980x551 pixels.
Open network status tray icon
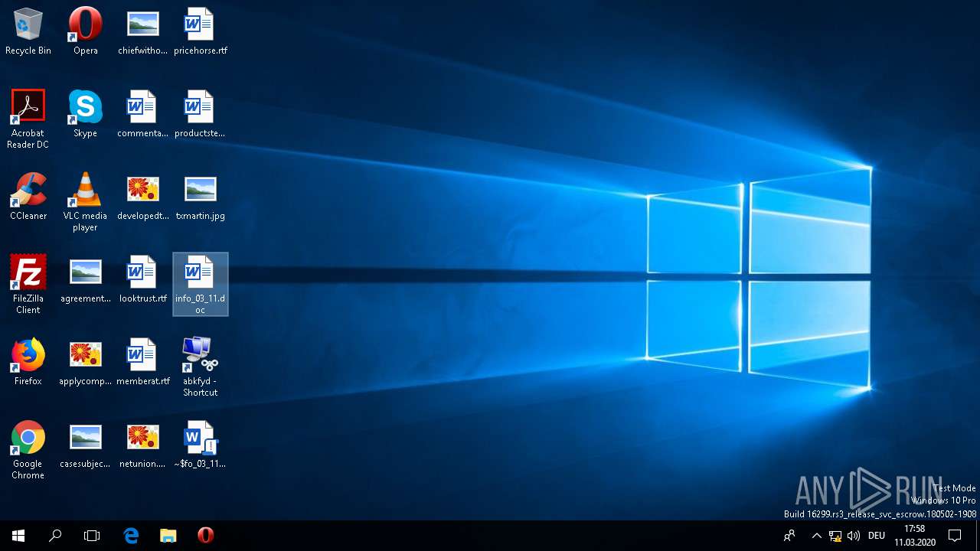point(835,536)
